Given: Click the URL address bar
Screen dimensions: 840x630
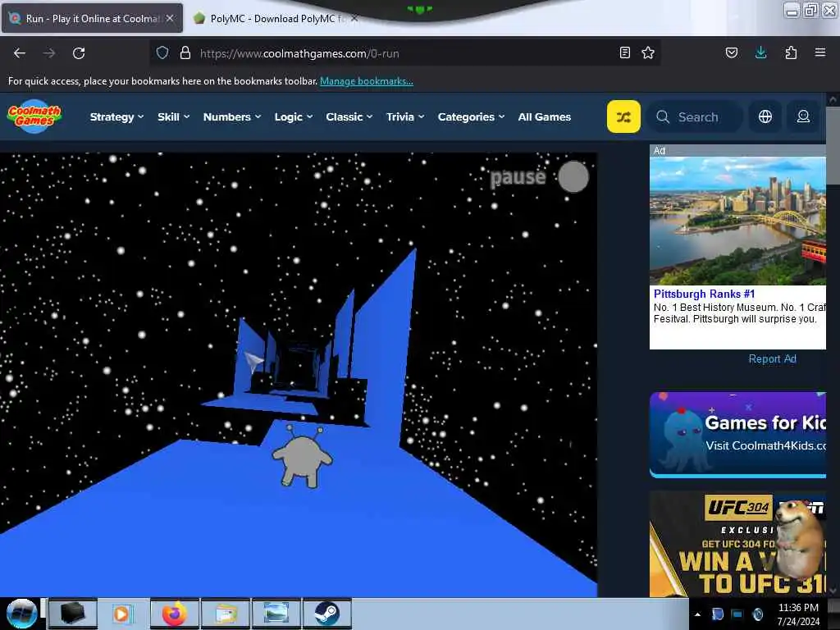Looking at the screenshot, I should point(406,53).
